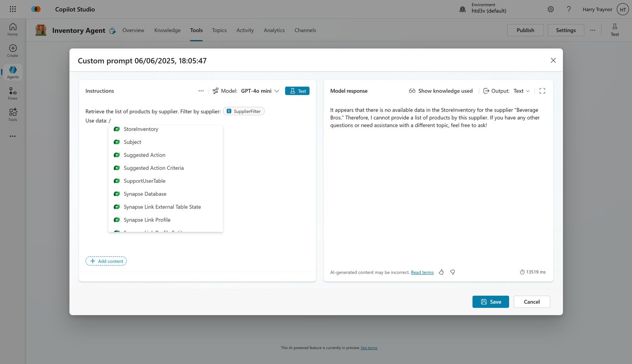
Task: Select the Agents section in sidebar
Action: [12, 71]
